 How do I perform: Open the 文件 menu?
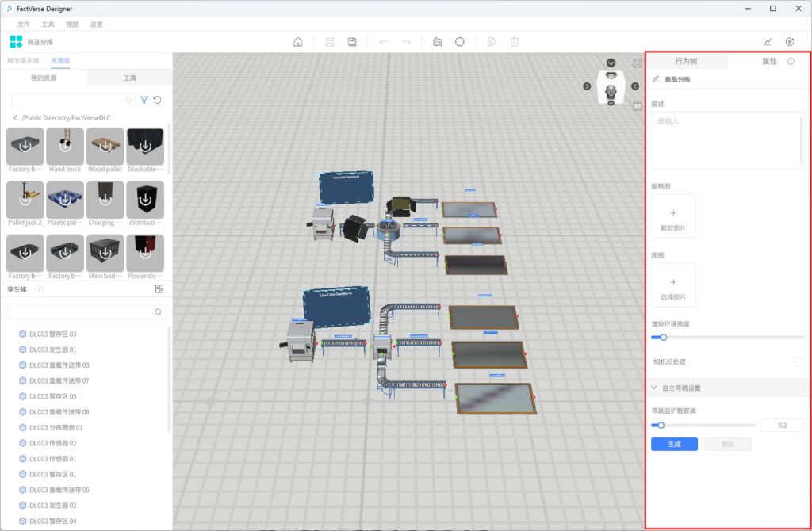[x=24, y=25]
